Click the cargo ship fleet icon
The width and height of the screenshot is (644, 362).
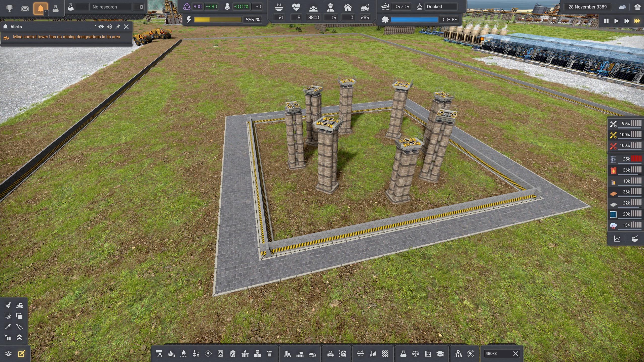click(x=385, y=7)
